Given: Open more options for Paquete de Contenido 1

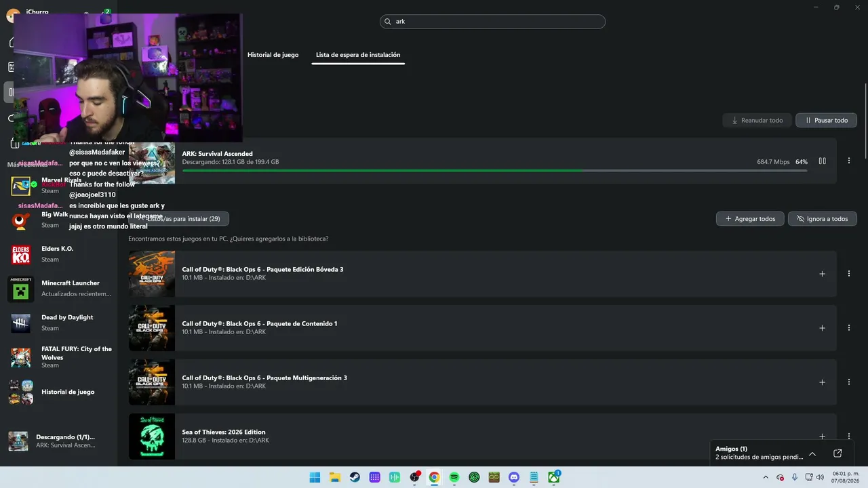Looking at the screenshot, I should (849, 328).
